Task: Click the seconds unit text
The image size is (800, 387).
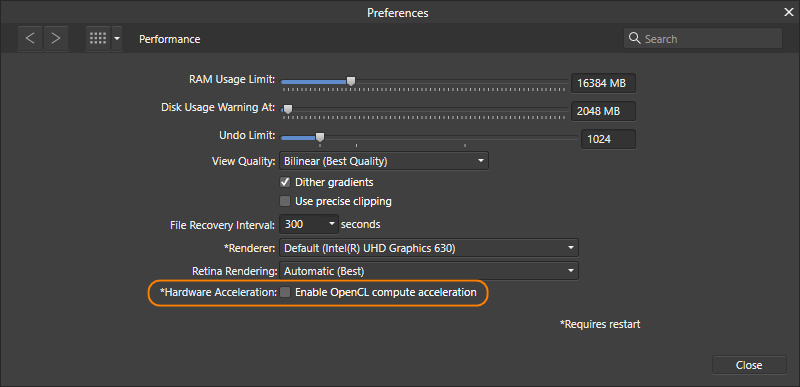Action: tap(360, 224)
